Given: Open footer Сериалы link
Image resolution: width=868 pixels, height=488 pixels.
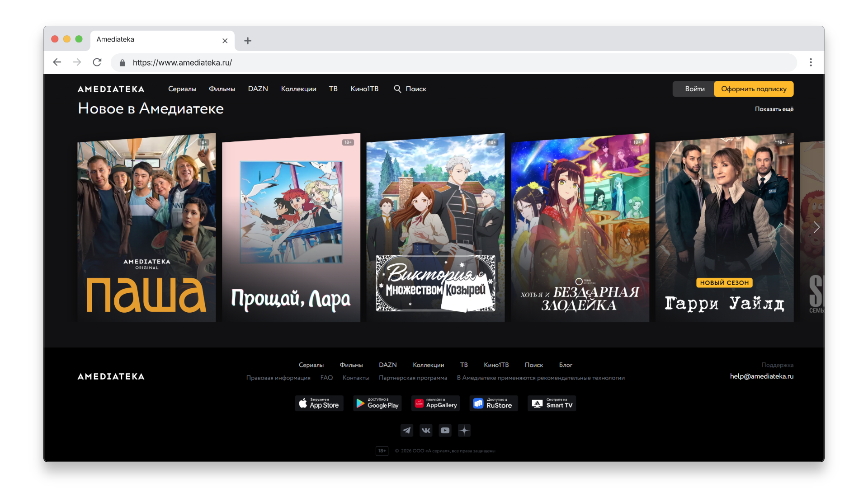Looking at the screenshot, I should (311, 365).
